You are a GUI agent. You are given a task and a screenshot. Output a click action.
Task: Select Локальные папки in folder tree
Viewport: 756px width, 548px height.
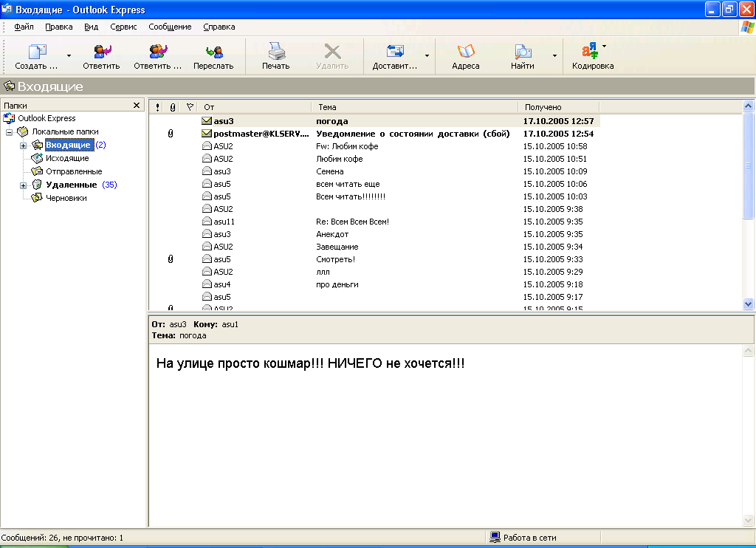65,131
